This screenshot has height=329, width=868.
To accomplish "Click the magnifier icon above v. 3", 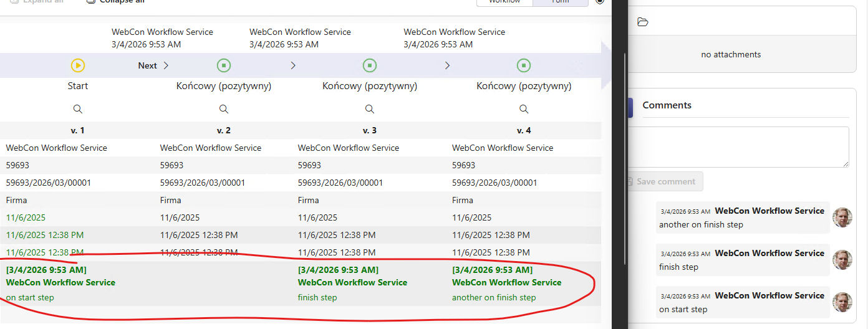I will (370, 109).
